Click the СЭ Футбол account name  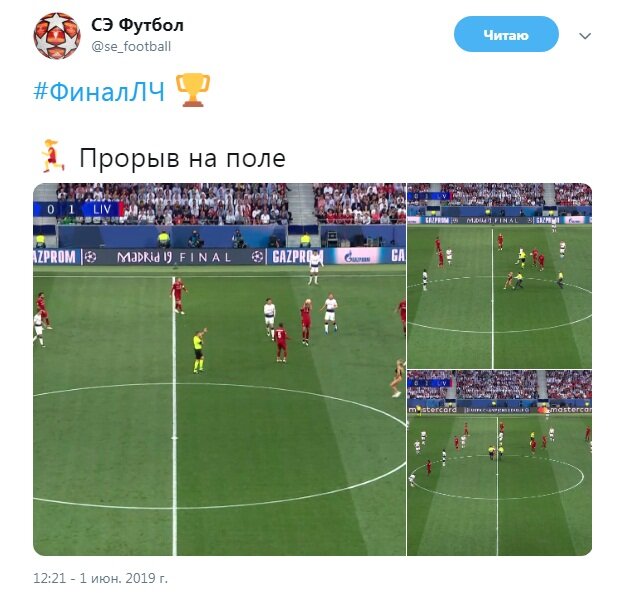[x=137, y=25]
